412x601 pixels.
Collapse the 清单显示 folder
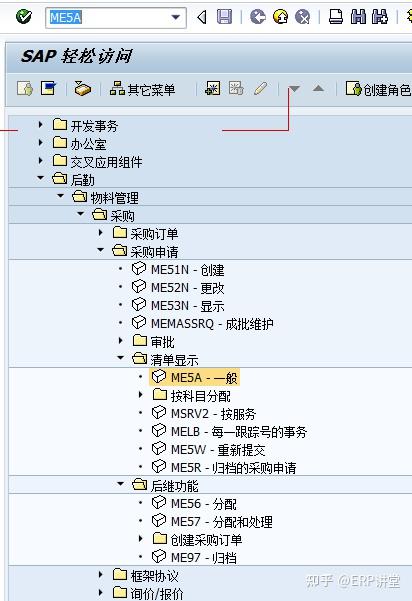pyautogui.click(x=120, y=358)
